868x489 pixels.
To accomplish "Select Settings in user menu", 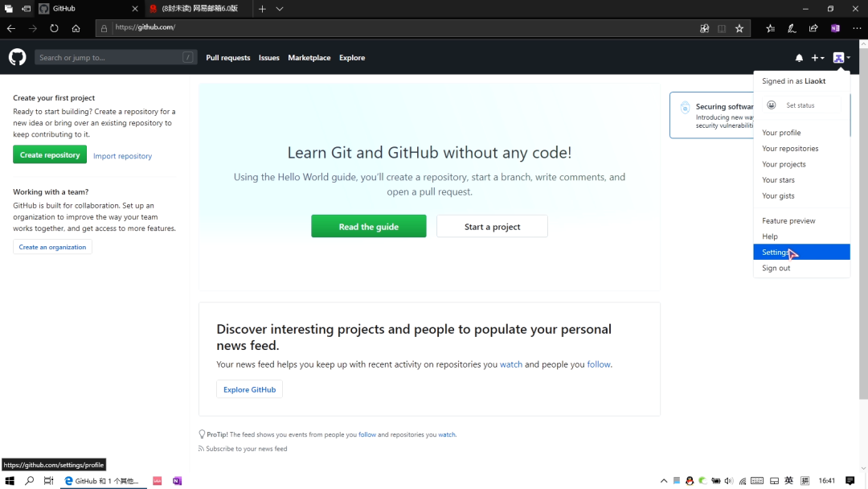I will (801, 252).
